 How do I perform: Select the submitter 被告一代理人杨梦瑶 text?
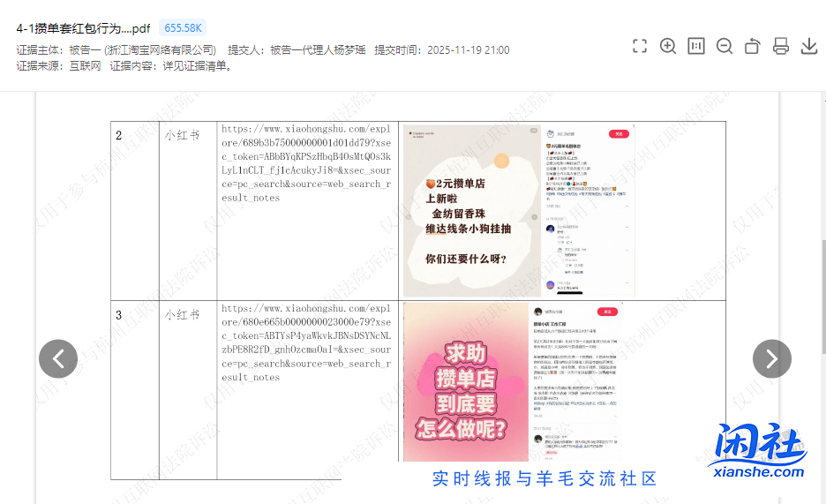pyautogui.click(x=318, y=50)
